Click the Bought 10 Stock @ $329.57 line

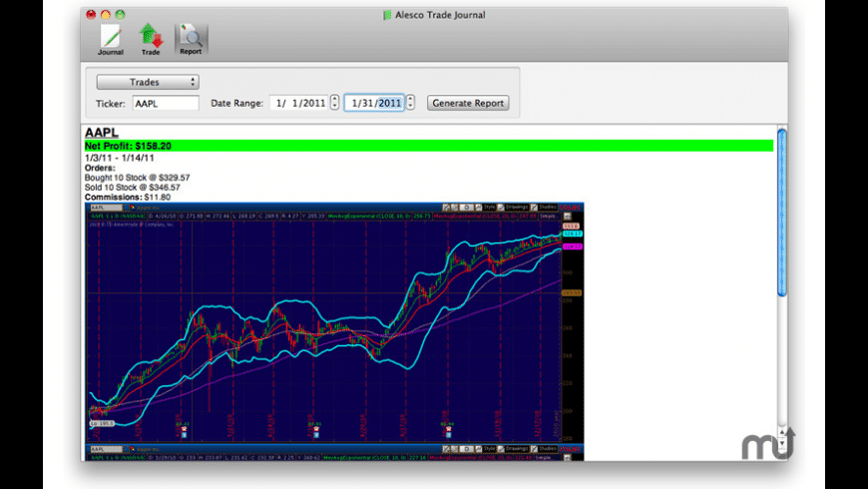(x=138, y=178)
